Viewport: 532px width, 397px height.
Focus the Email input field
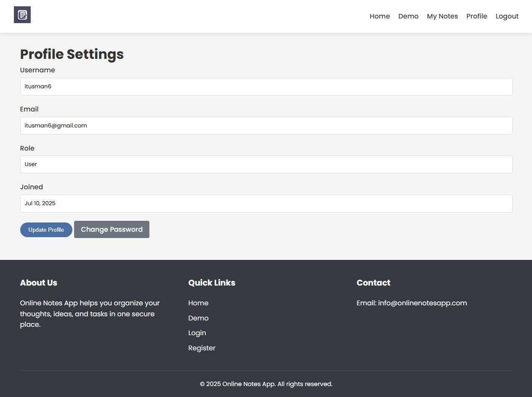pos(266,126)
